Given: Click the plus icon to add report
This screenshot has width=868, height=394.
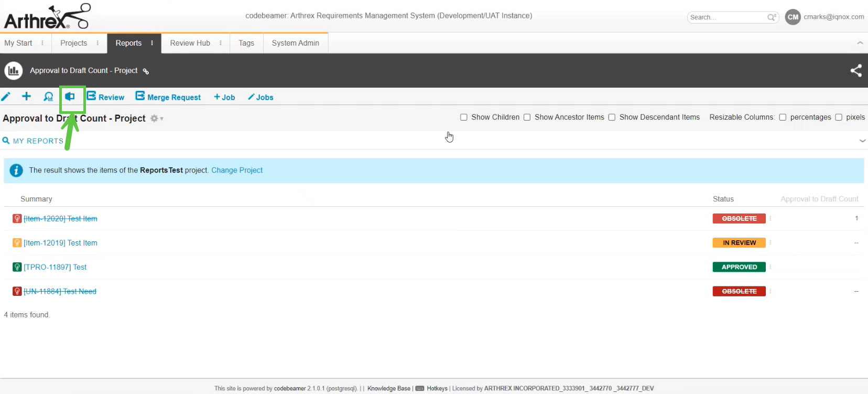Looking at the screenshot, I should point(26,97).
